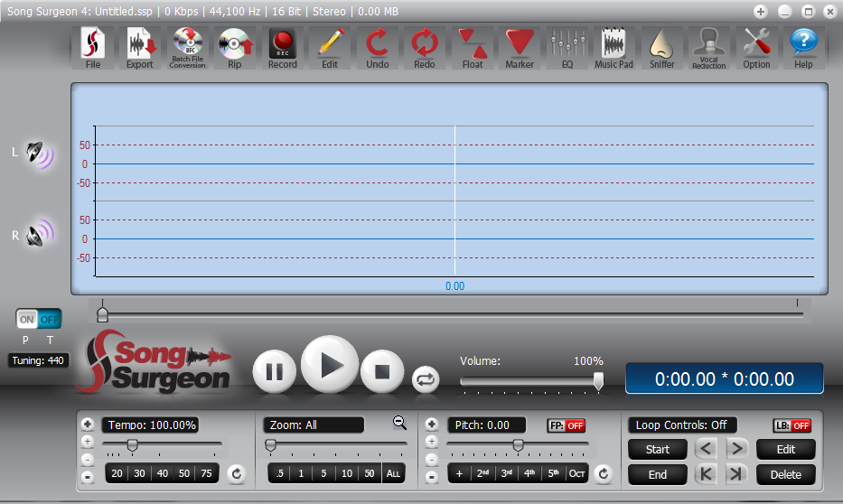This screenshot has height=504, width=843.
Task: Click the Tuning: 440 field
Action: 38,360
